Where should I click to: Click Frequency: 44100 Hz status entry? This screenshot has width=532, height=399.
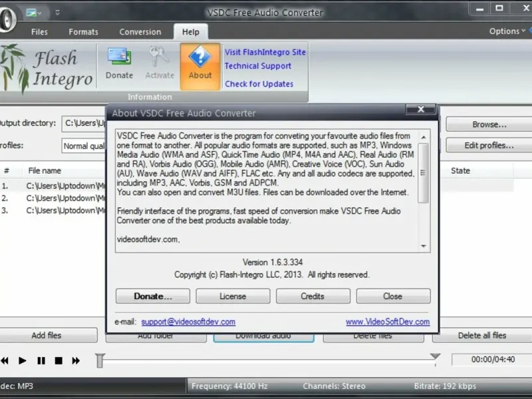[x=229, y=386]
